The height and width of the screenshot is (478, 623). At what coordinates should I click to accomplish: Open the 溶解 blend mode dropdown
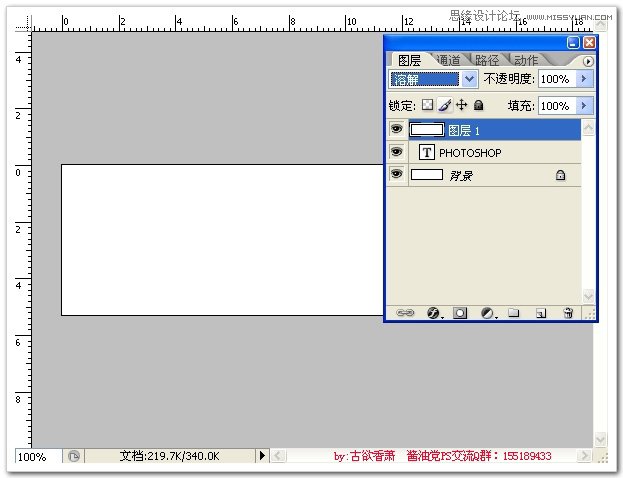pyautogui.click(x=469, y=79)
